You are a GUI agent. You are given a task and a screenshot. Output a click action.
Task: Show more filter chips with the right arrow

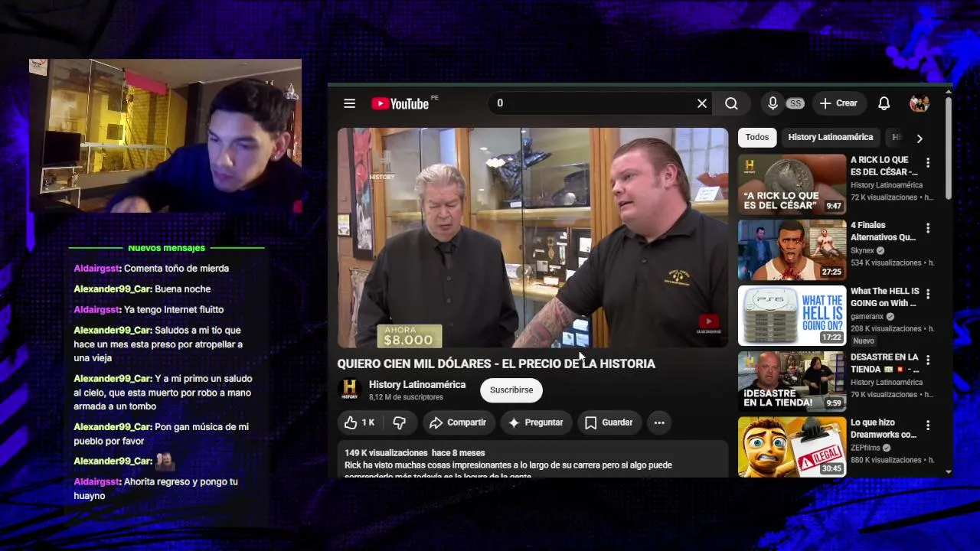[x=920, y=139]
